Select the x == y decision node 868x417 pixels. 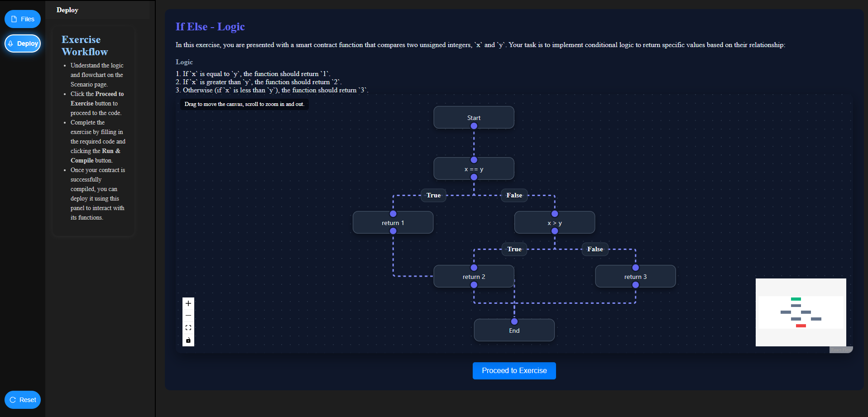coord(474,168)
